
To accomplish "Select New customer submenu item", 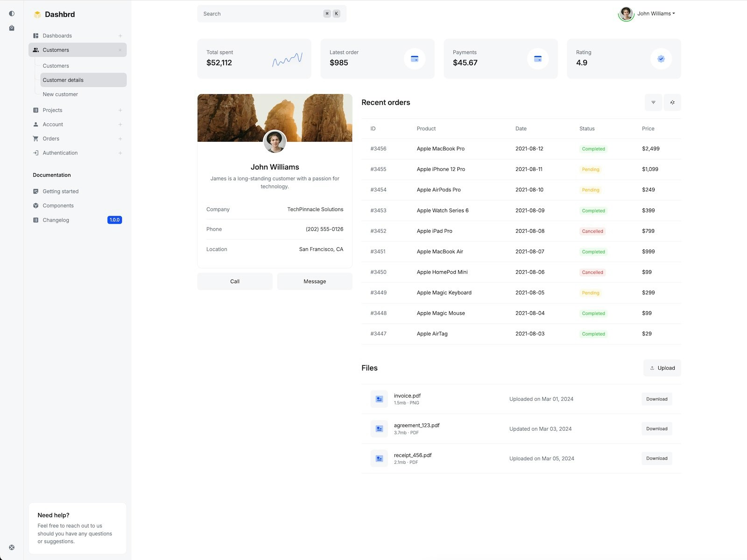I will (x=83, y=94).
